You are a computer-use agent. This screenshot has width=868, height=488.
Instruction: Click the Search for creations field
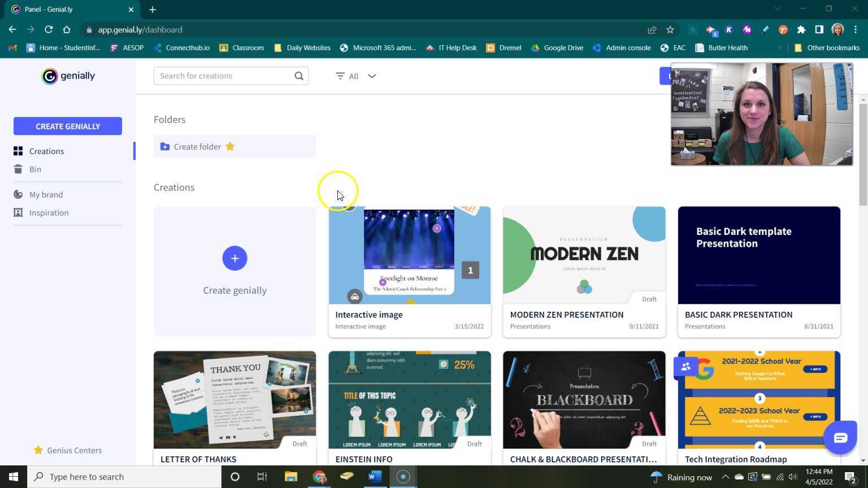click(226, 76)
